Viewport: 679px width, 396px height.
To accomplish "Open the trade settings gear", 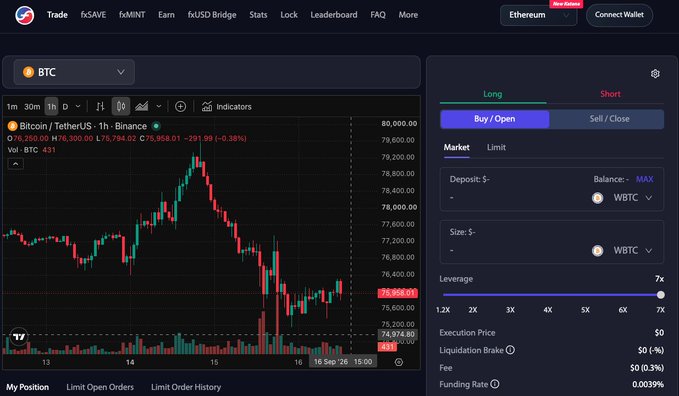I will click(655, 74).
